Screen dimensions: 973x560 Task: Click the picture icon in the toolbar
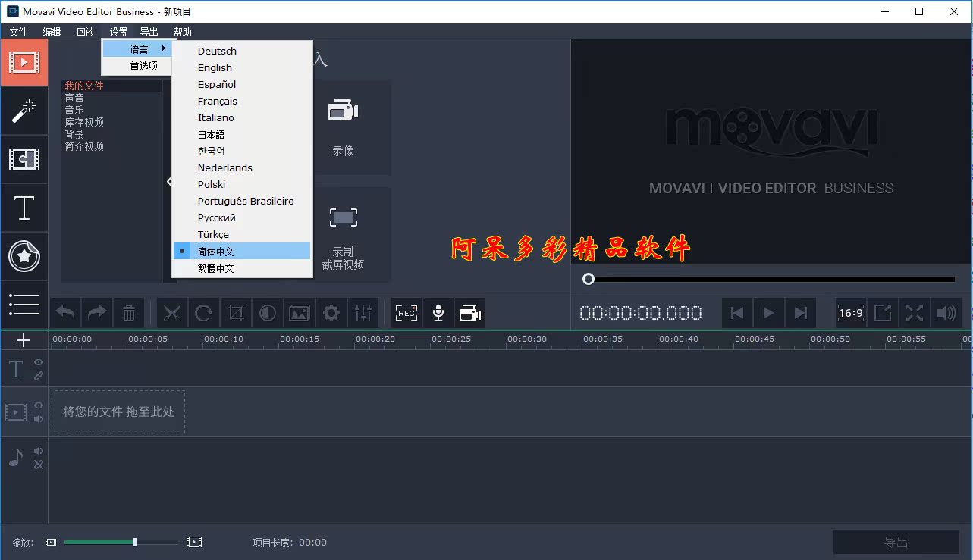(300, 313)
